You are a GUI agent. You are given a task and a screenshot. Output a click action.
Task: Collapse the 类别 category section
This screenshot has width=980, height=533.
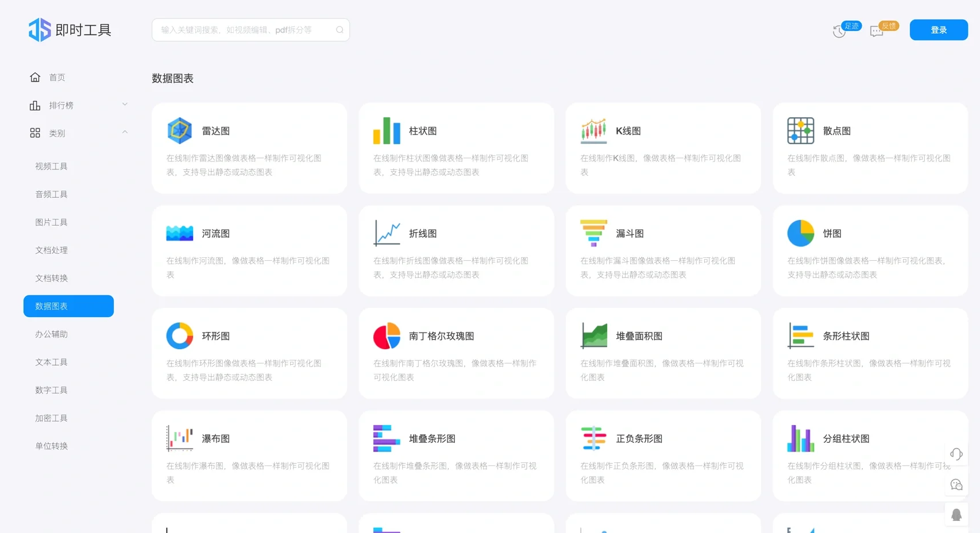point(125,132)
